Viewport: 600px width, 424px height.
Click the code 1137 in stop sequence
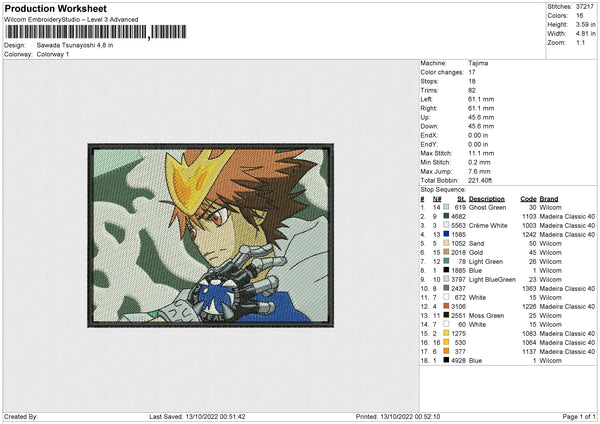click(x=529, y=351)
